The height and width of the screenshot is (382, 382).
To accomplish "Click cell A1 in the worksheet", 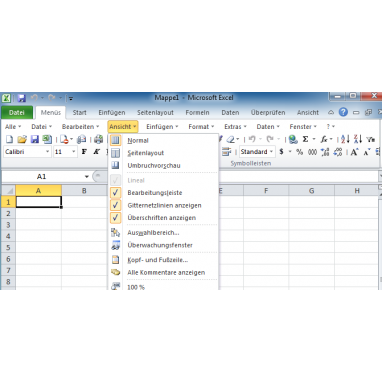I will 39,202.
